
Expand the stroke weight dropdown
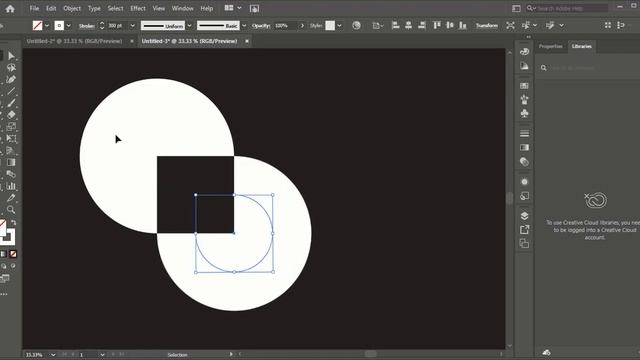coord(132,26)
